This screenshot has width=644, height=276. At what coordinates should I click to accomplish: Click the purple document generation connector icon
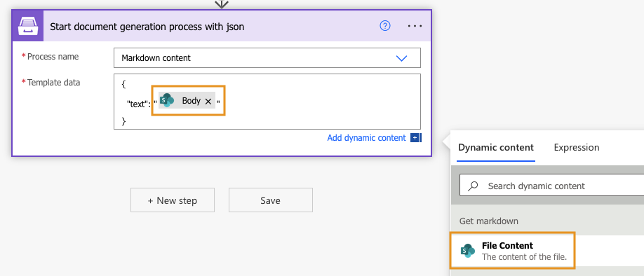pos(27,26)
